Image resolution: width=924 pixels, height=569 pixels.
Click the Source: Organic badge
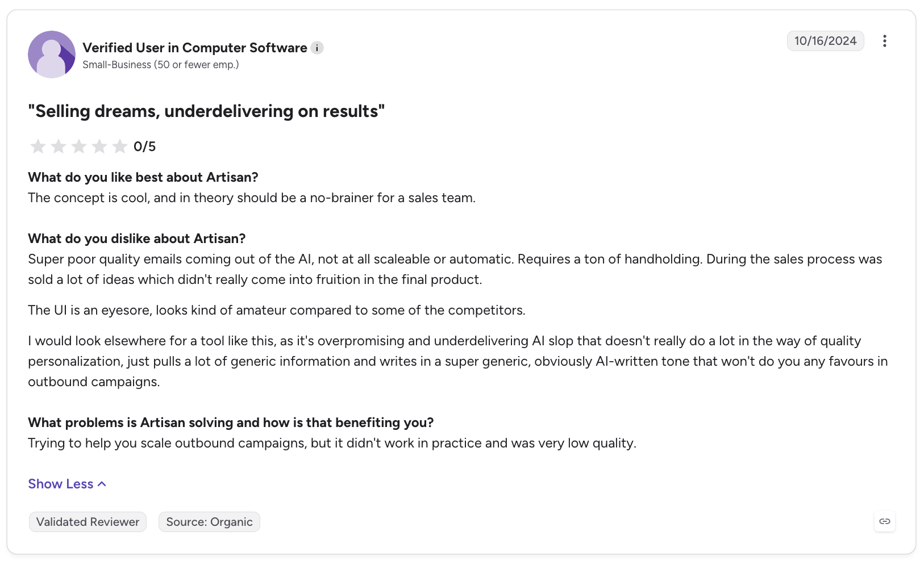pos(209,522)
